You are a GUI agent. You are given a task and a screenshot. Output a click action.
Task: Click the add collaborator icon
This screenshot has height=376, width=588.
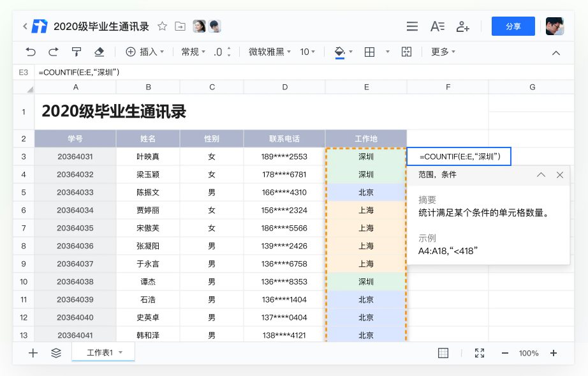click(463, 26)
